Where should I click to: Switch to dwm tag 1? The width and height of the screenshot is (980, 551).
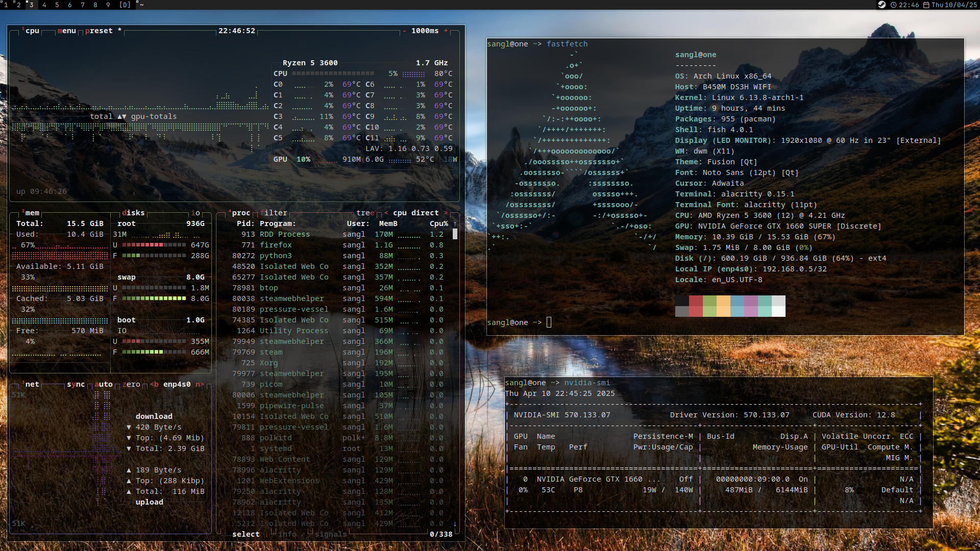click(6, 5)
